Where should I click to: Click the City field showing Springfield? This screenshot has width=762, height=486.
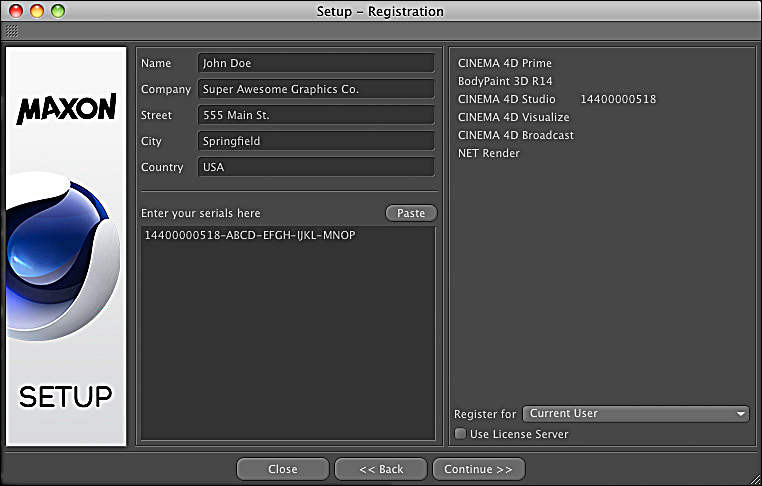(316, 141)
